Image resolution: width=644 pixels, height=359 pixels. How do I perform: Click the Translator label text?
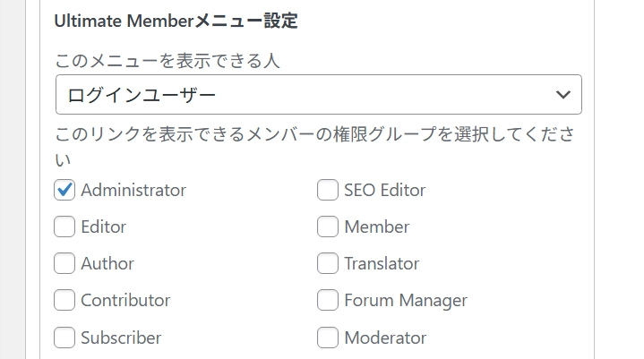coord(382,263)
